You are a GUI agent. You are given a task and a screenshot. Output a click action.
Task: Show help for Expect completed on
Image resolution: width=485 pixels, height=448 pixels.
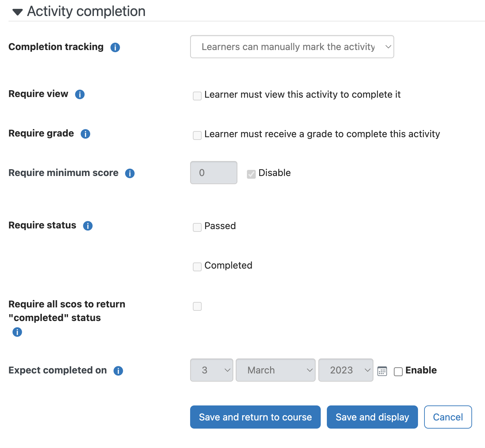click(x=118, y=371)
